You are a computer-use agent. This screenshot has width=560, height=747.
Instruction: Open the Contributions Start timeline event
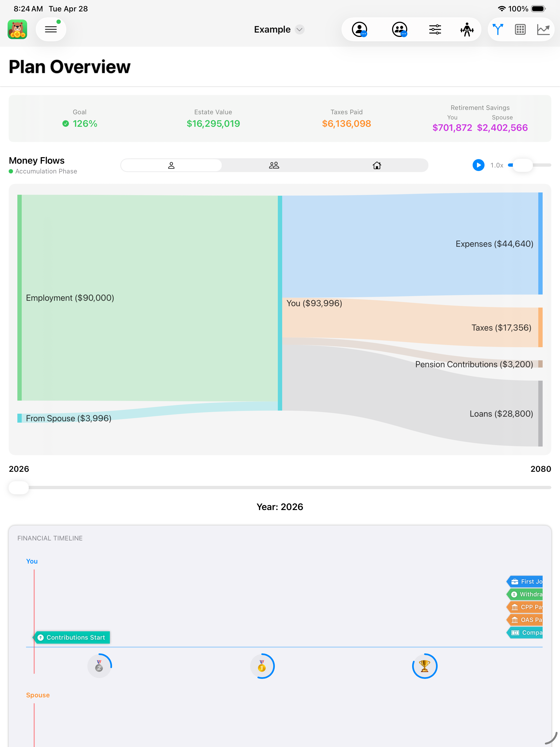(72, 637)
